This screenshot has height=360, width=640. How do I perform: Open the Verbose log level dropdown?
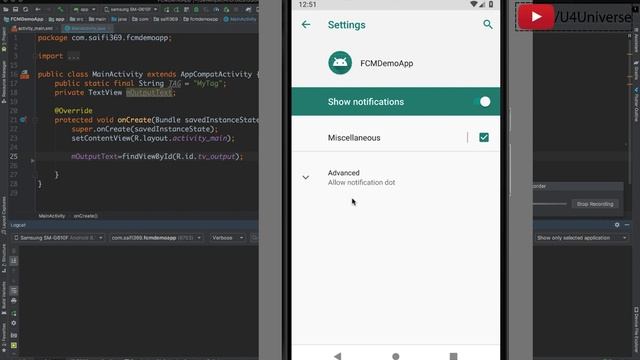pyautogui.click(x=228, y=238)
